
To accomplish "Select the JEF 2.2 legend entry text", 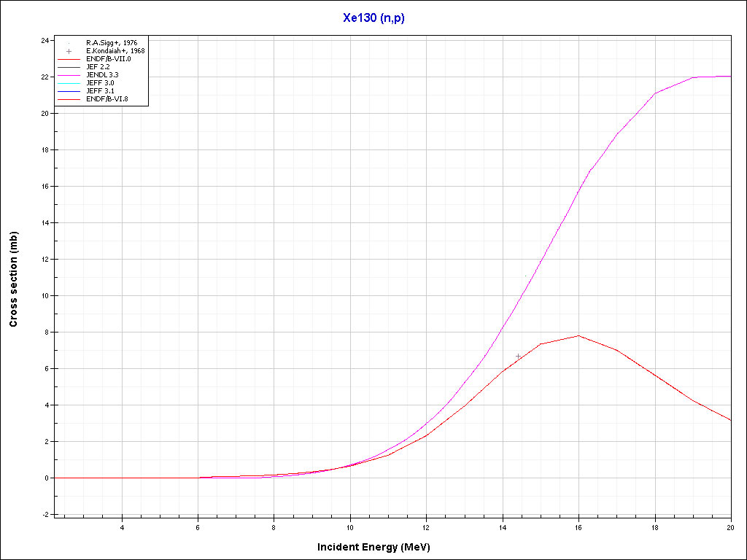I will pos(98,67).
